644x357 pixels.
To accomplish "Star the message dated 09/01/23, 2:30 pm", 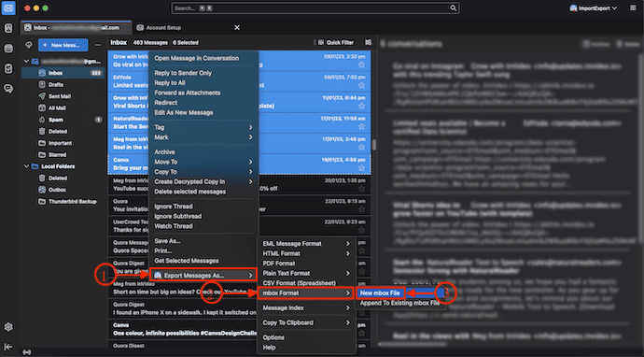I will click(x=361, y=64).
